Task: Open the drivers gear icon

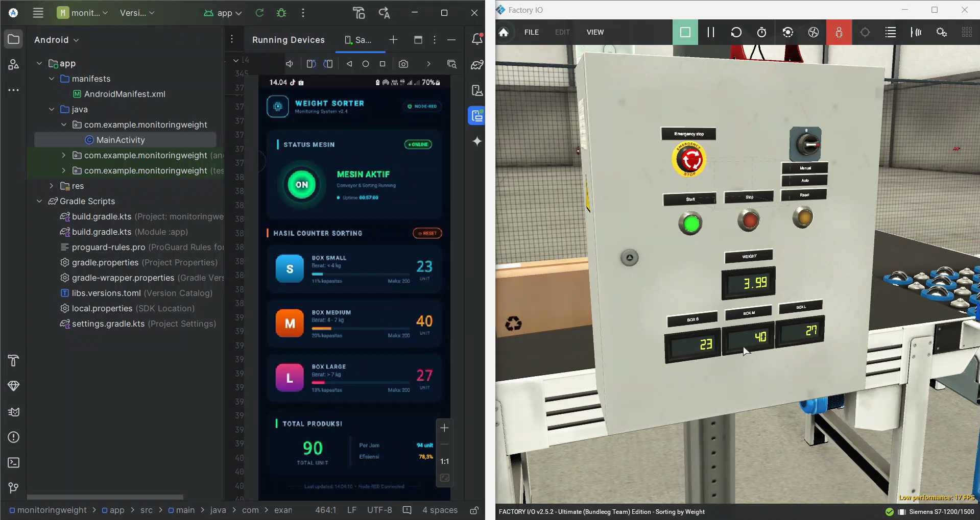Action: point(942,32)
